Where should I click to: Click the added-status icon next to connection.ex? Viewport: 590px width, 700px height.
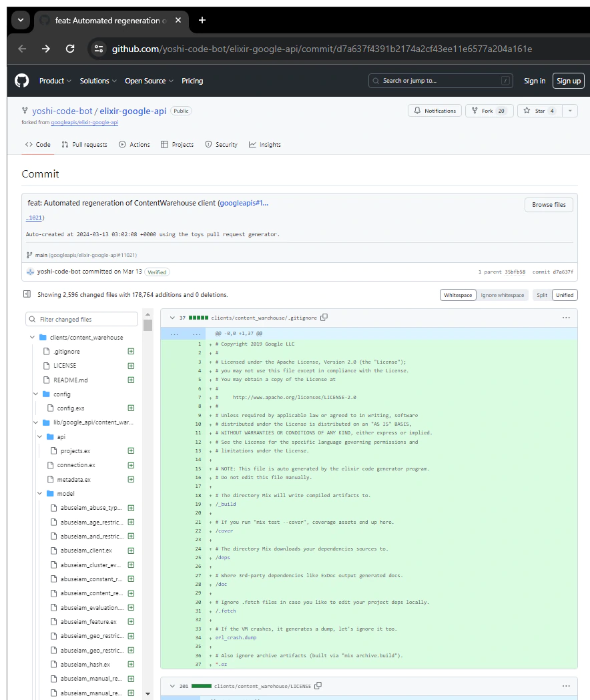point(131,465)
